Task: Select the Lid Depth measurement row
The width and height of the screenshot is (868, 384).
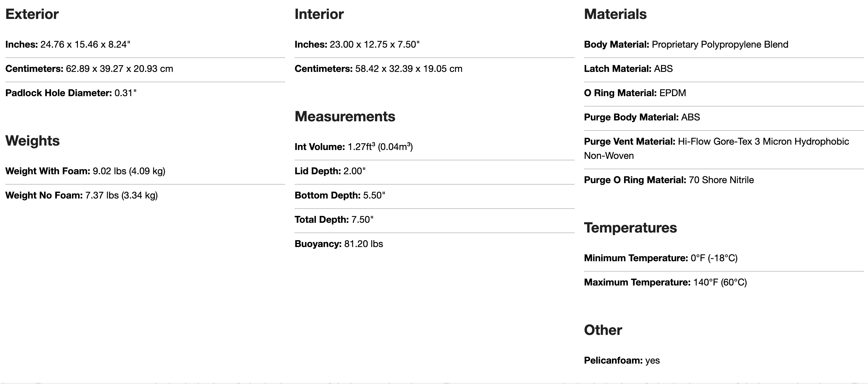Action: 330,171
